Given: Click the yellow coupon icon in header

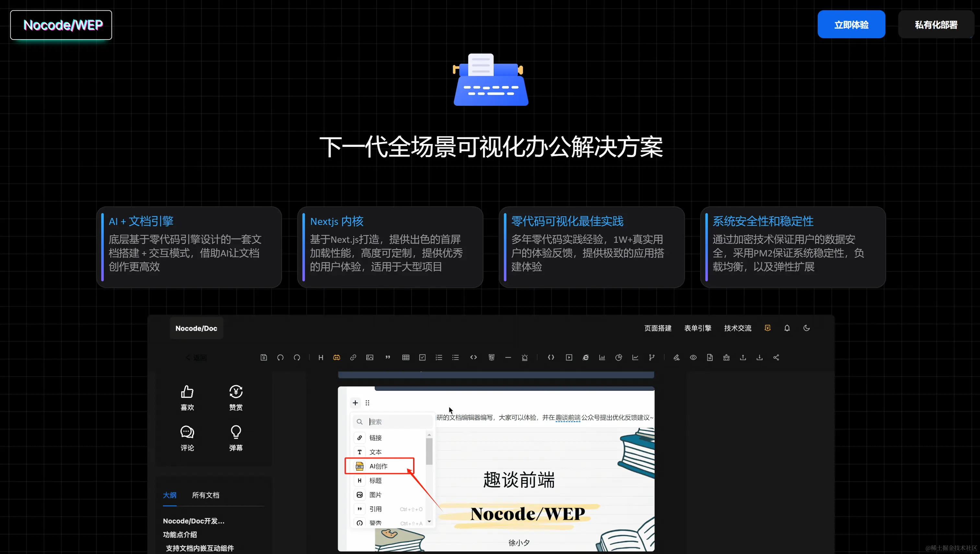Looking at the screenshot, I should point(767,328).
